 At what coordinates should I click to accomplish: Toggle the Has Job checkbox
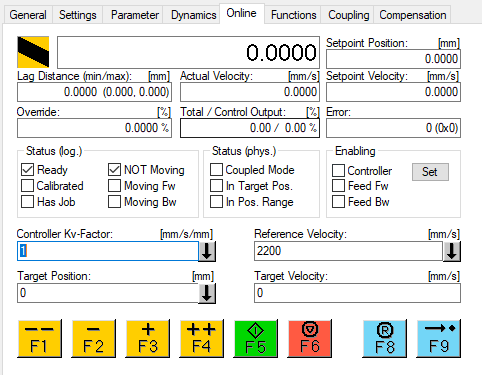point(27,202)
